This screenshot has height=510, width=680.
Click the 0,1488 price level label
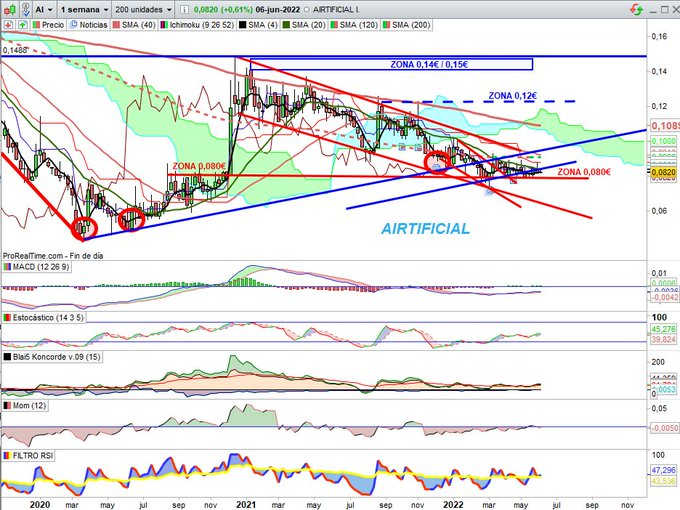15,51
